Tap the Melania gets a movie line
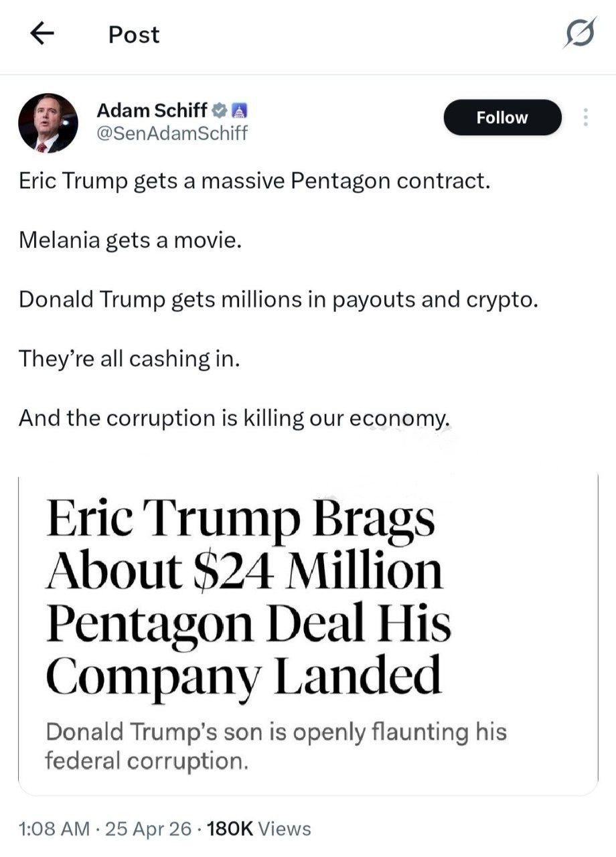Viewport: 616px width, 857px height. coord(129,241)
